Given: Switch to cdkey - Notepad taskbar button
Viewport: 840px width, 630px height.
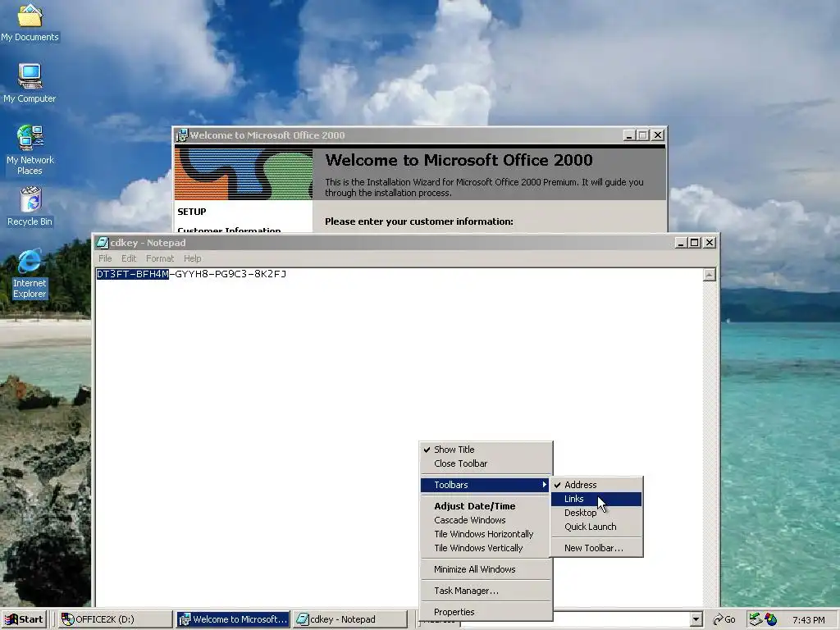Looking at the screenshot, I should 350,619.
